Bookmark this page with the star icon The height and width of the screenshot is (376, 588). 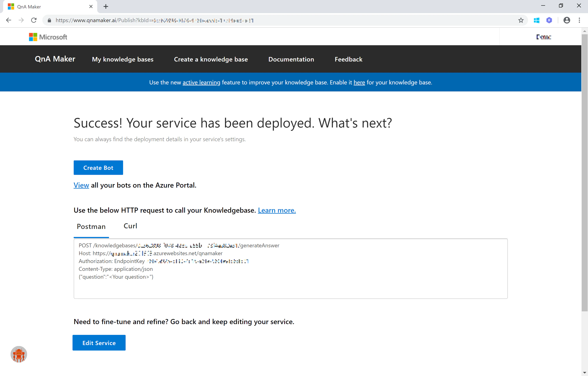(521, 20)
